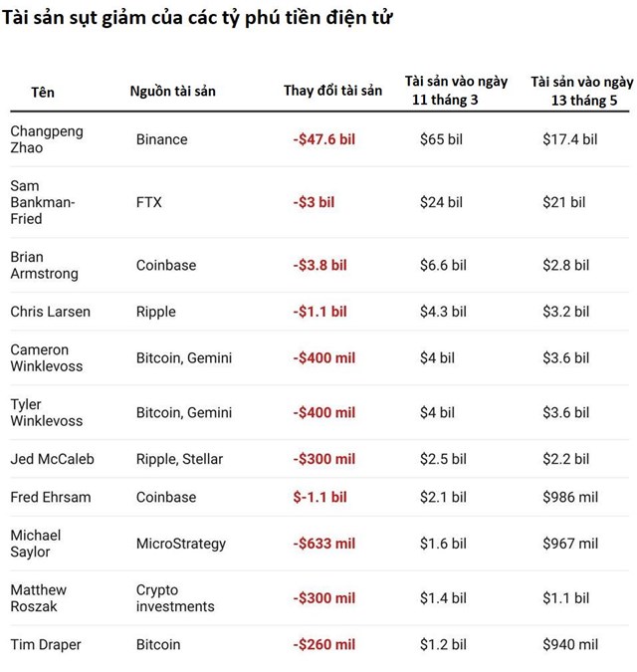
Task: Click the 'Ripple, Stellar' source cell
Action: click(x=179, y=459)
